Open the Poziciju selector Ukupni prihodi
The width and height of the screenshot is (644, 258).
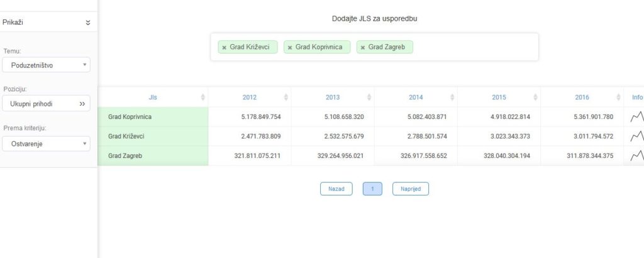click(x=46, y=104)
